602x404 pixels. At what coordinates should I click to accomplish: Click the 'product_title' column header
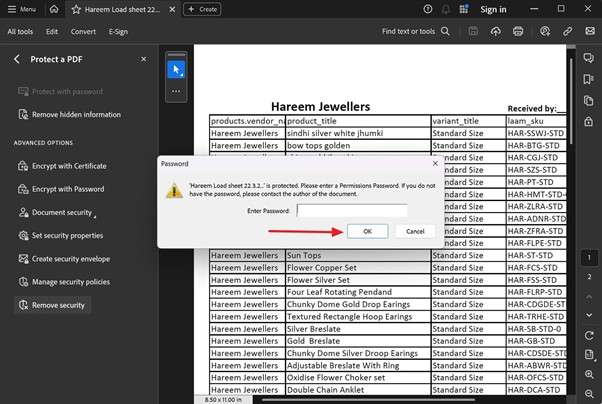click(x=358, y=121)
